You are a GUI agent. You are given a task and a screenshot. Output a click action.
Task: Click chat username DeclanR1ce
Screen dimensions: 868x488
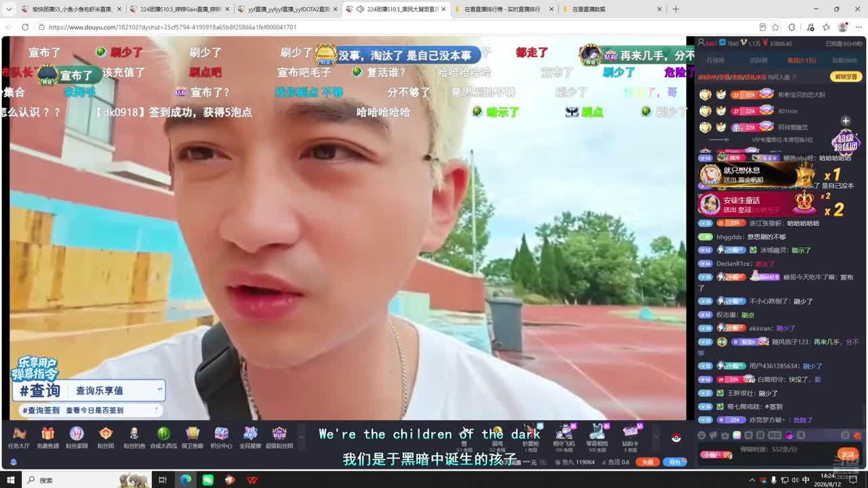click(x=734, y=264)
